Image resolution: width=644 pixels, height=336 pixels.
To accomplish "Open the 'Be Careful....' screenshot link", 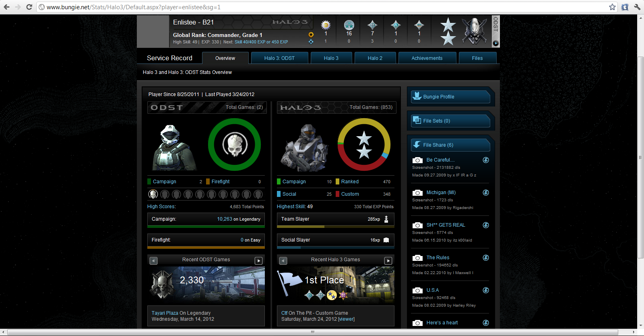I will point(440,160).
